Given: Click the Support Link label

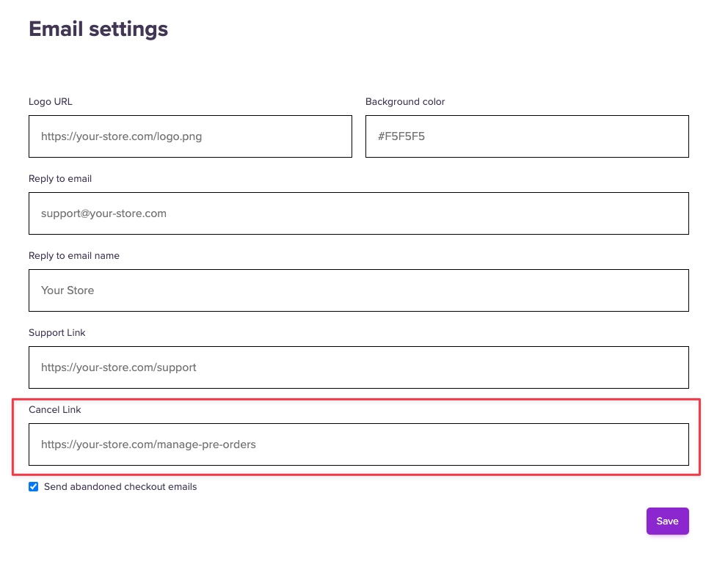Looking at the screenshot, I should coord(57,333).
